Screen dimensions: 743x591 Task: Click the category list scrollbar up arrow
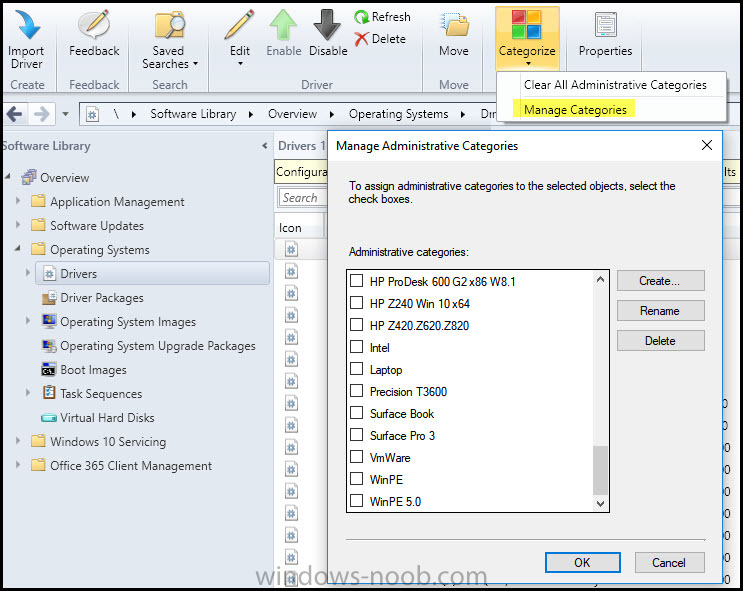pyautogui.click(x=600, y=280)
